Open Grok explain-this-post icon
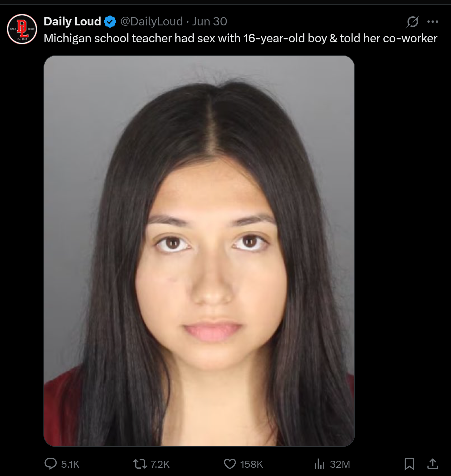Image resolution: width=451 pixels, height=476 pixels. tap(412, 21)
